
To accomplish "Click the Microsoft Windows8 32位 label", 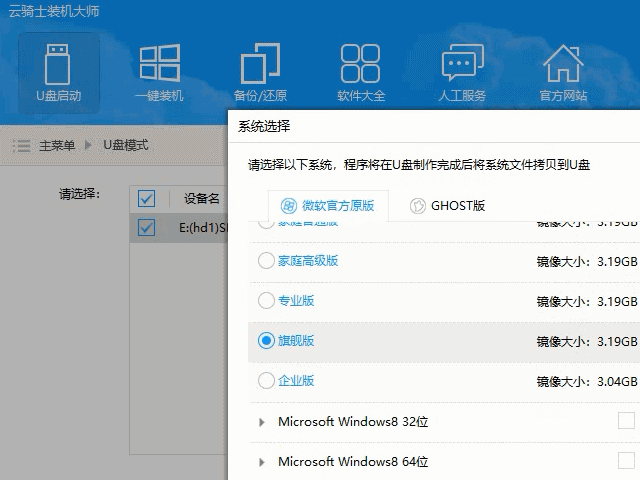I will (x=353, y=421).
